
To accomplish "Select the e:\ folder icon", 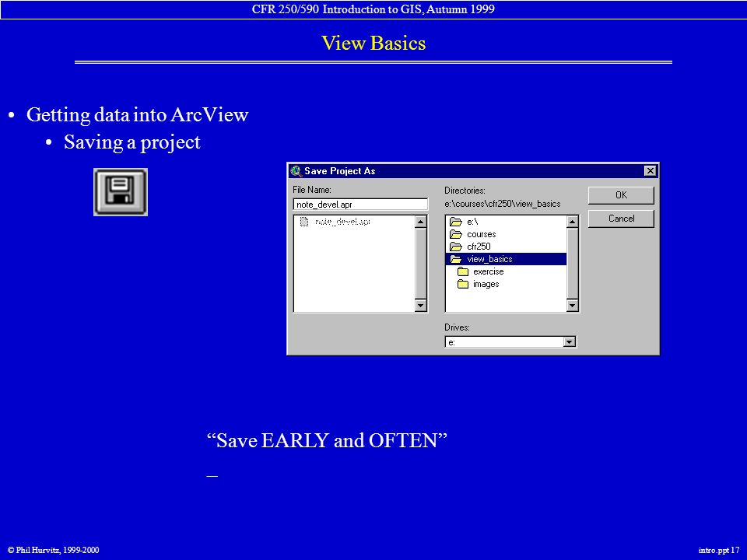I will pyautogui.click(x=456, y=222).
